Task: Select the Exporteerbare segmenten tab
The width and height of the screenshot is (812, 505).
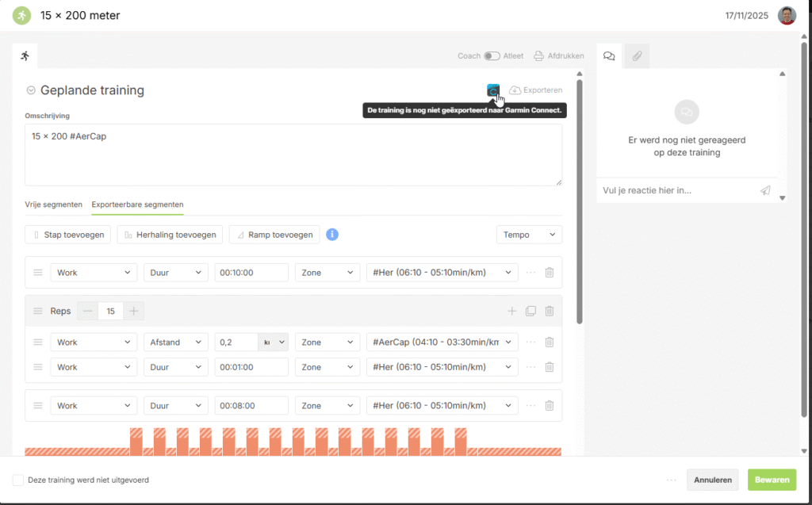Action: [137, 205]
